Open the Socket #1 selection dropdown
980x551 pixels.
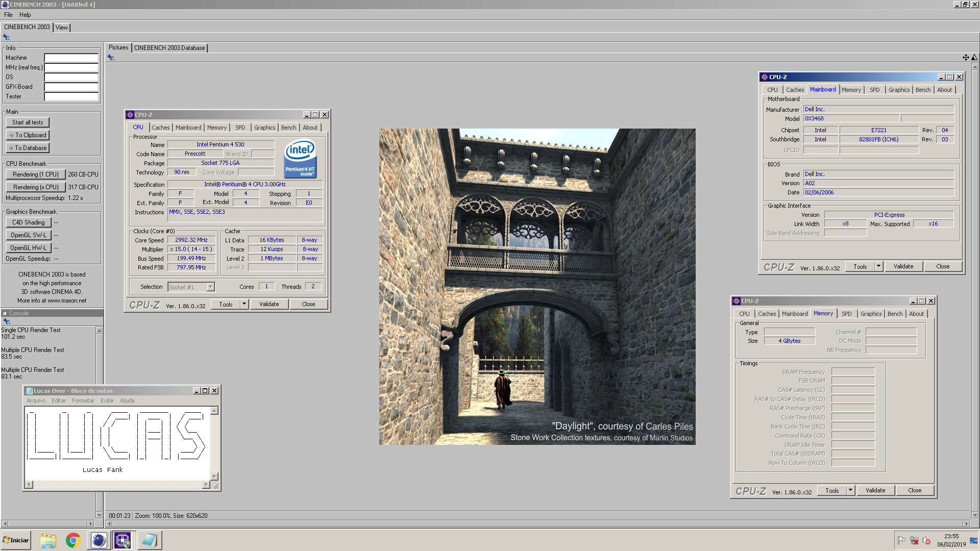tap(210, 287)
